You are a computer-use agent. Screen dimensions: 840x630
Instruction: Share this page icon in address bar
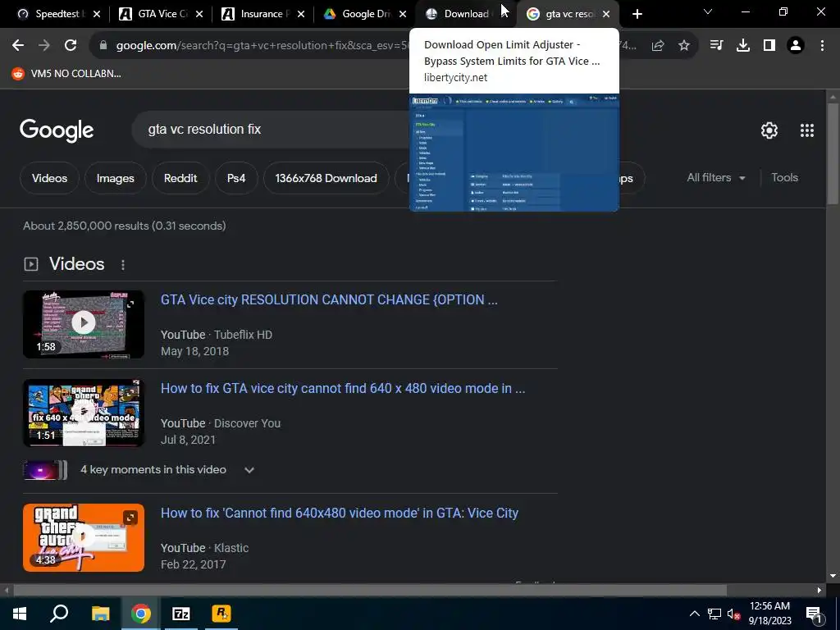pos(658,46)
